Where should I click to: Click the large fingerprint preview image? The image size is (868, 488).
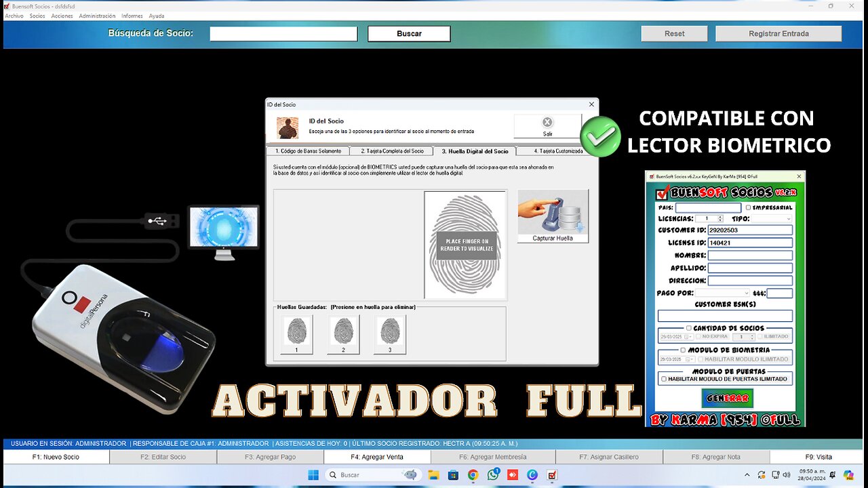[x=465, y=245]
